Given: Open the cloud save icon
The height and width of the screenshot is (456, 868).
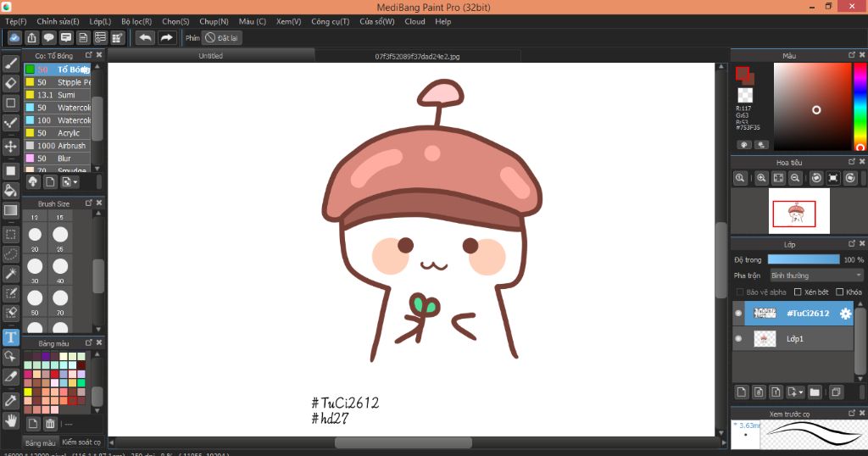Looking at the screenshot, I should [x=14, y=37].
